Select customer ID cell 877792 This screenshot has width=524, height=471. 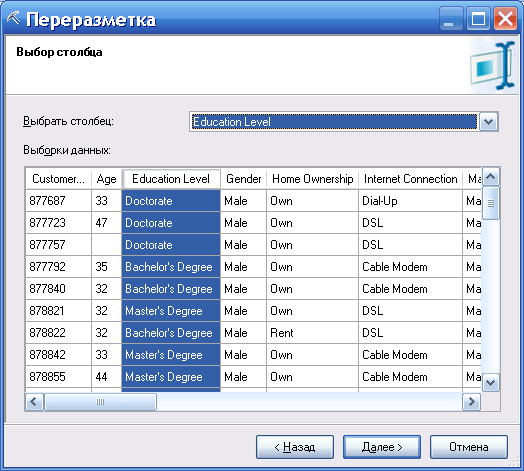point(58,267)
